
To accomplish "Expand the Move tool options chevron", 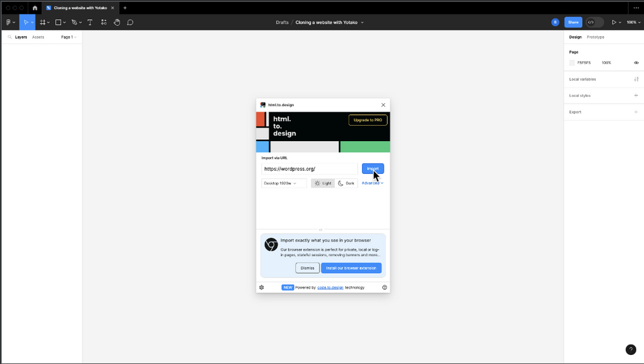I will point(32,22).
